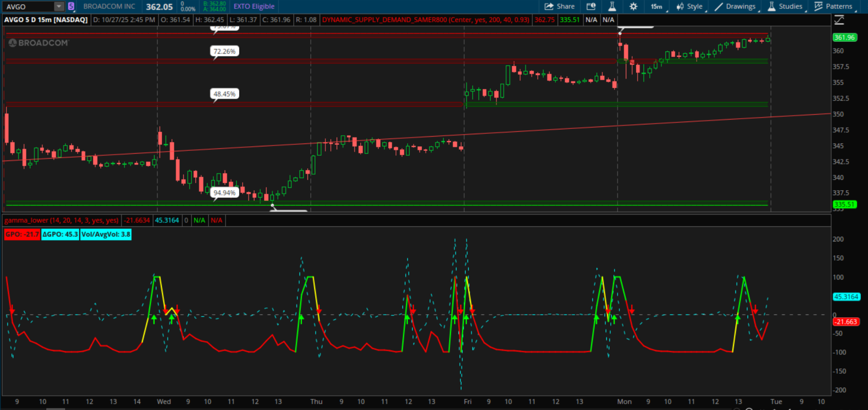
Task: Expand the 15m timeframe selector
Action: click(657, 6)
